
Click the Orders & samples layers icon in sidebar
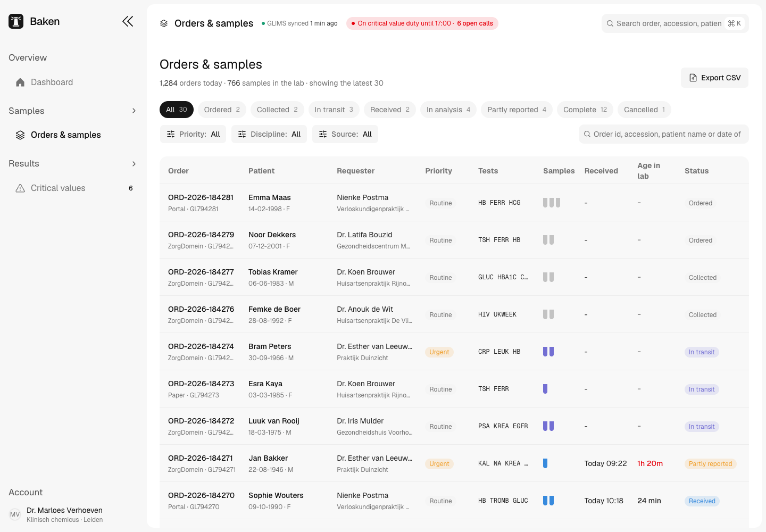[x=20, y=135]
